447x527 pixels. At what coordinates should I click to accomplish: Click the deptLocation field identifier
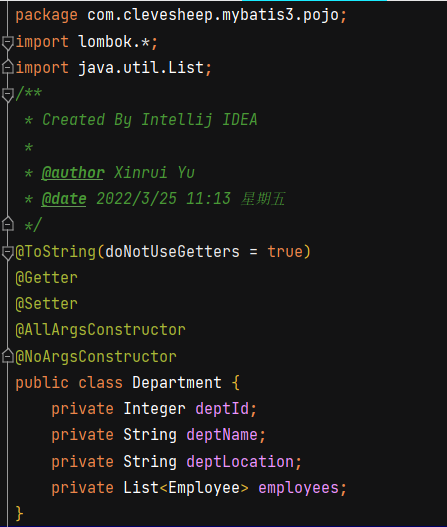pyautogui.click(x=240, y=461)
